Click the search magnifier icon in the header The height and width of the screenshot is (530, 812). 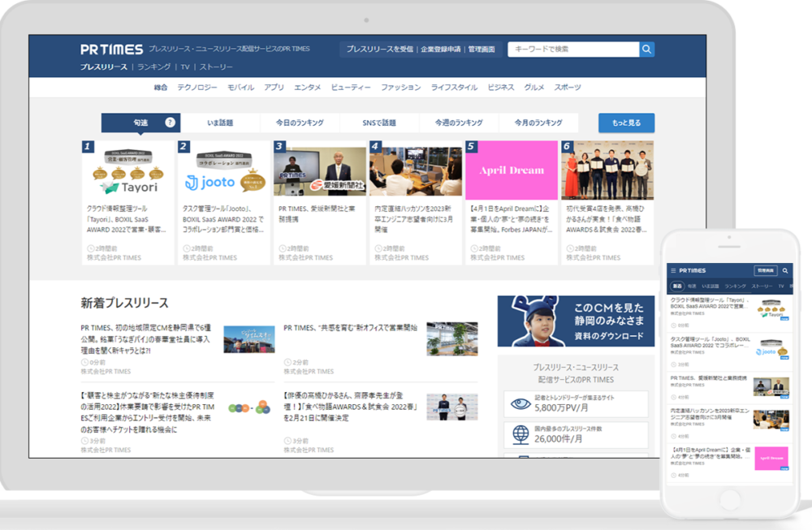646,49
